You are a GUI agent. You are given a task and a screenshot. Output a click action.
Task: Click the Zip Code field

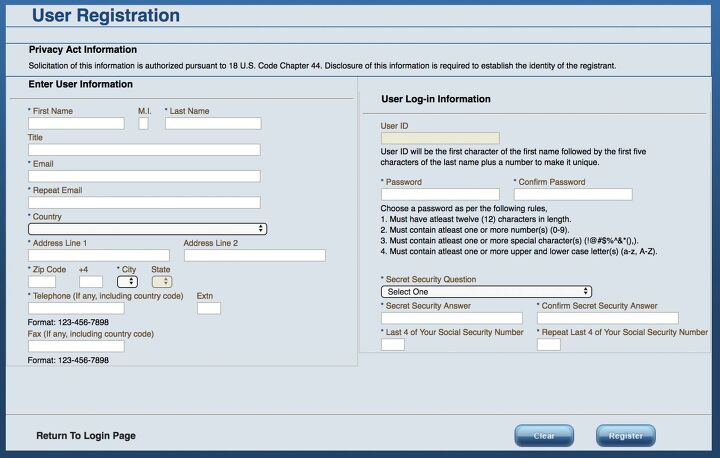tap(42, 282)
